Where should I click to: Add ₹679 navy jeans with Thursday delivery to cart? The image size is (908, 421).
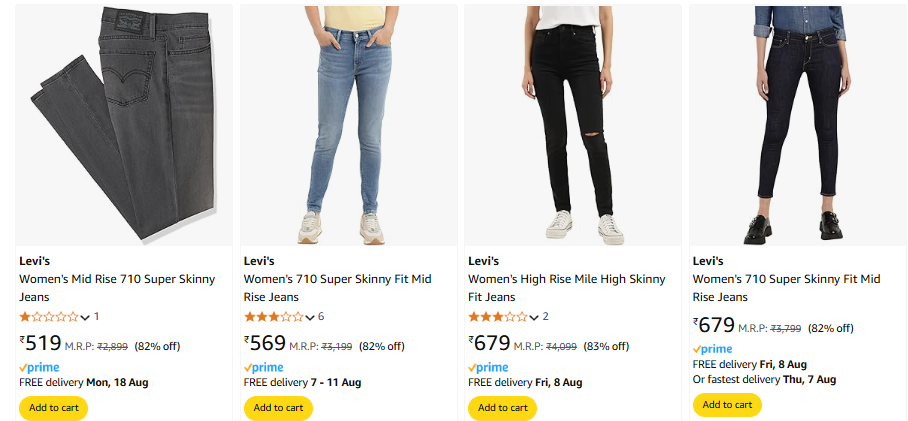pyautogui.click(x=727, y=405)
